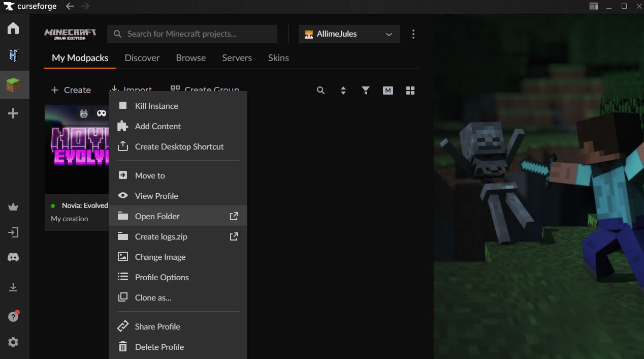Choose Add Content in context menu
The image size is (644, 359).
pos(178,126)
